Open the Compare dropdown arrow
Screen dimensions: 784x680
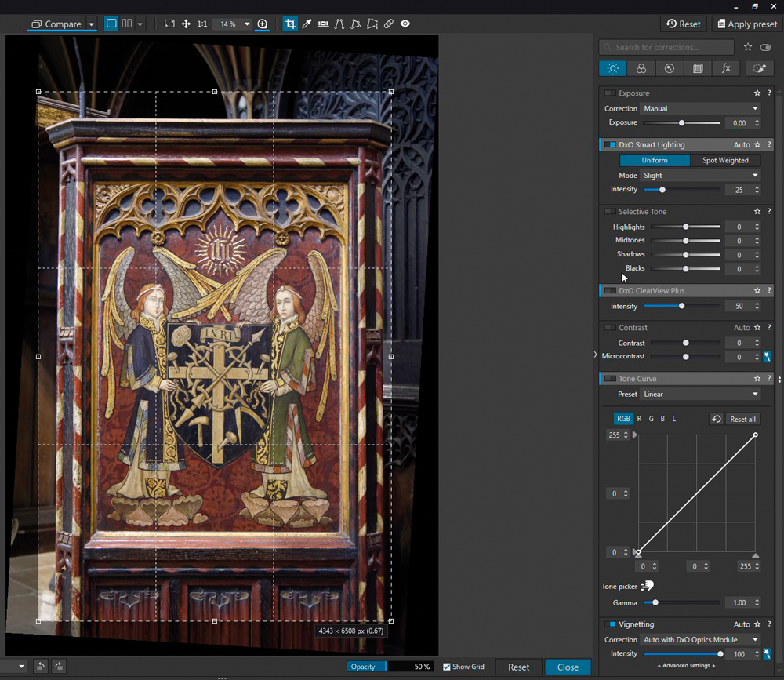(x=91, y=24)
